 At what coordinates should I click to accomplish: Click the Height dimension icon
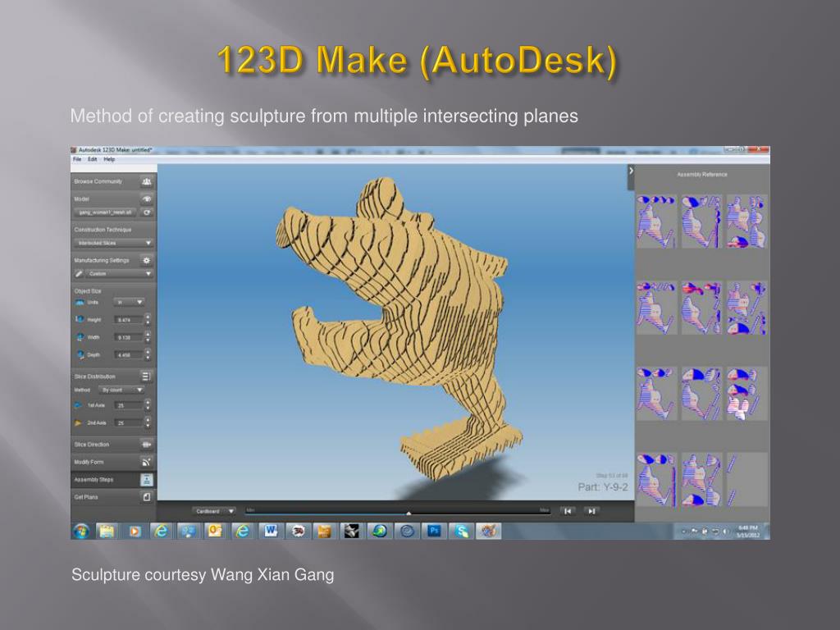(80, 319)
